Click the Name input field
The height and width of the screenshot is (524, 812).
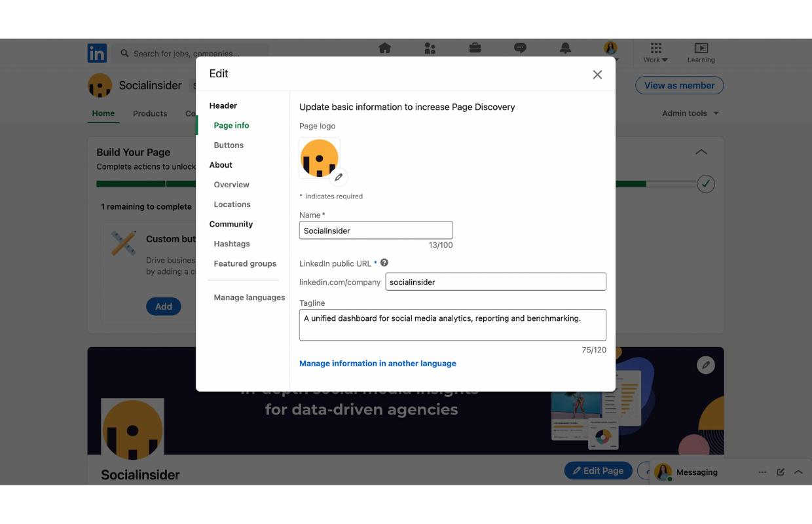pos(376,230)
